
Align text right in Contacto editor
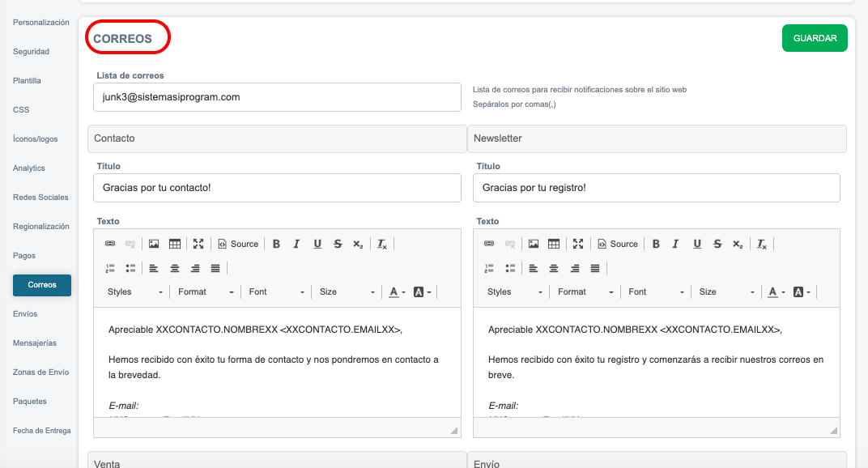click(195, 268)
